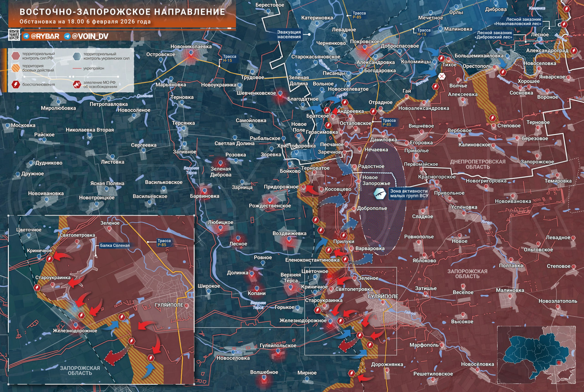
Task: Click the Эвакуация населения callout label
Action: pos(289,34)
